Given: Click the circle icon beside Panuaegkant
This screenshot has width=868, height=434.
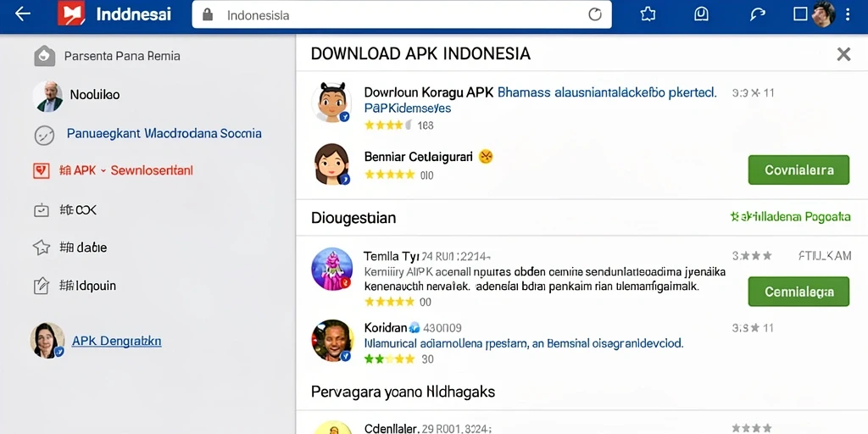Looking at the screenshot, I should click(44, 135).
